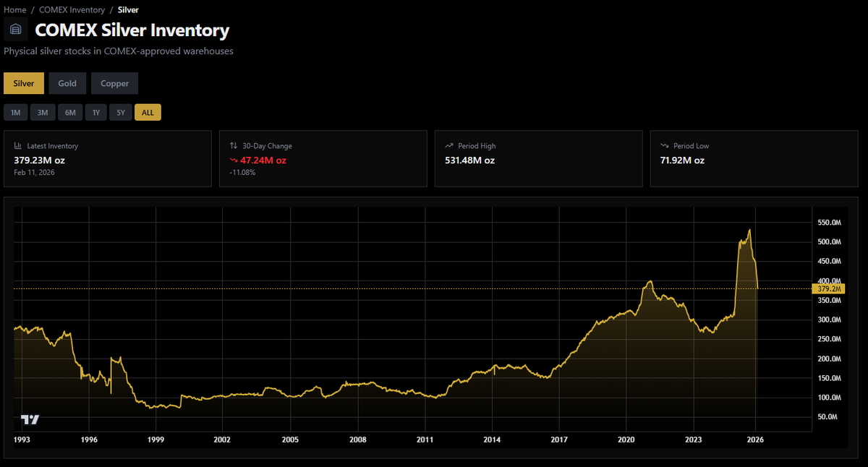Image resolution: width=868 pixels, height=467 pixels.
Task: Click the falling trend icon in Period Low
Action: (x=665, y=146)
